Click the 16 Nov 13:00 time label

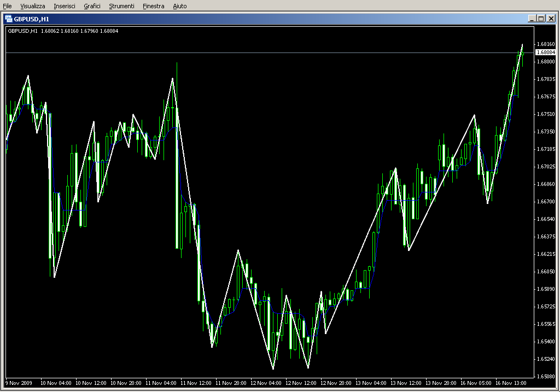click(511, 383)
